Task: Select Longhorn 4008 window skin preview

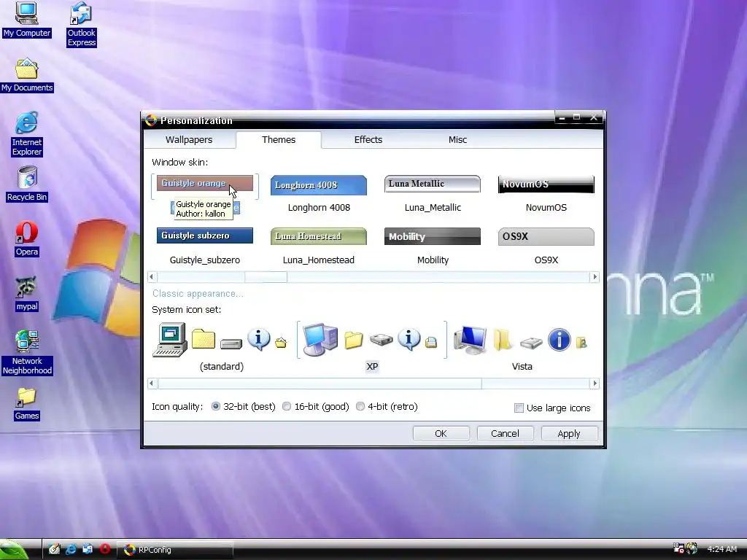Action: (x=319, y=185)
